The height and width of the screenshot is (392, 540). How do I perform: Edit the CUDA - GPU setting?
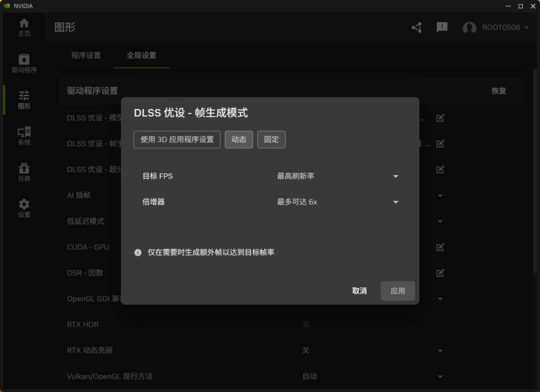440,247
